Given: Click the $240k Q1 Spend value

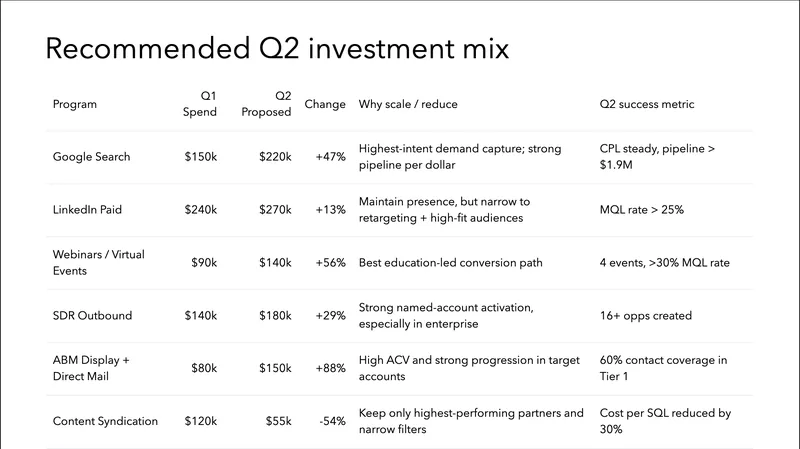Looking at the screenshot, I should 199,210.
